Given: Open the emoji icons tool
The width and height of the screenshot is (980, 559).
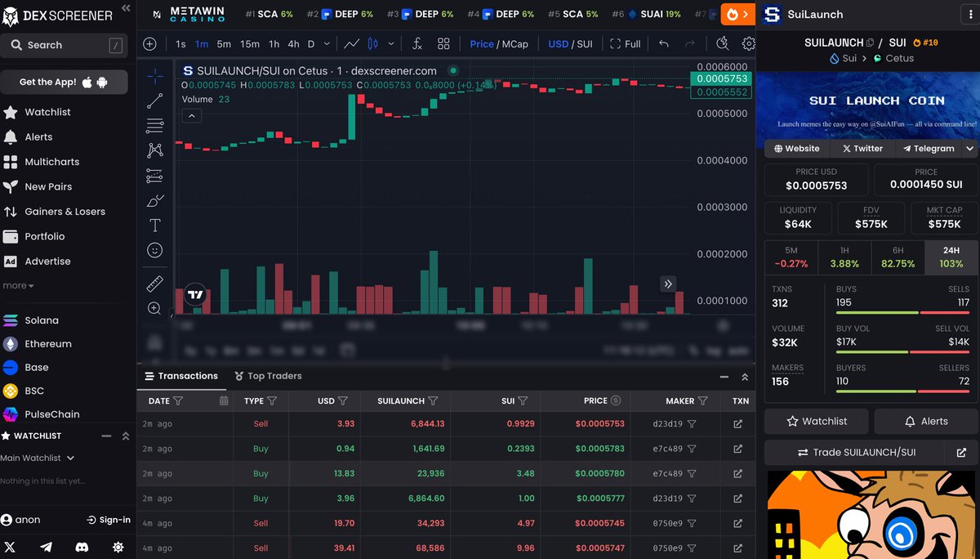Looking at the screenshot, I should (x=154, y=250).
